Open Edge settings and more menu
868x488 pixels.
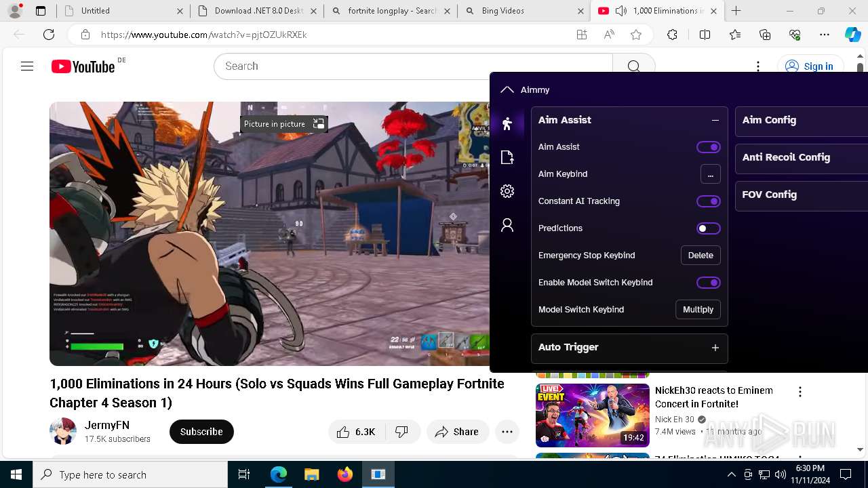click(x=824, y=35)
